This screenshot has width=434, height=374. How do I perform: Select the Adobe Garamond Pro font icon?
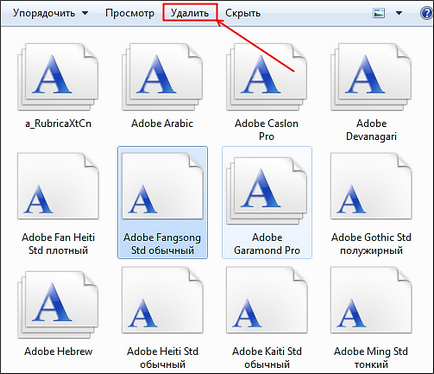[x=267, y=190]
